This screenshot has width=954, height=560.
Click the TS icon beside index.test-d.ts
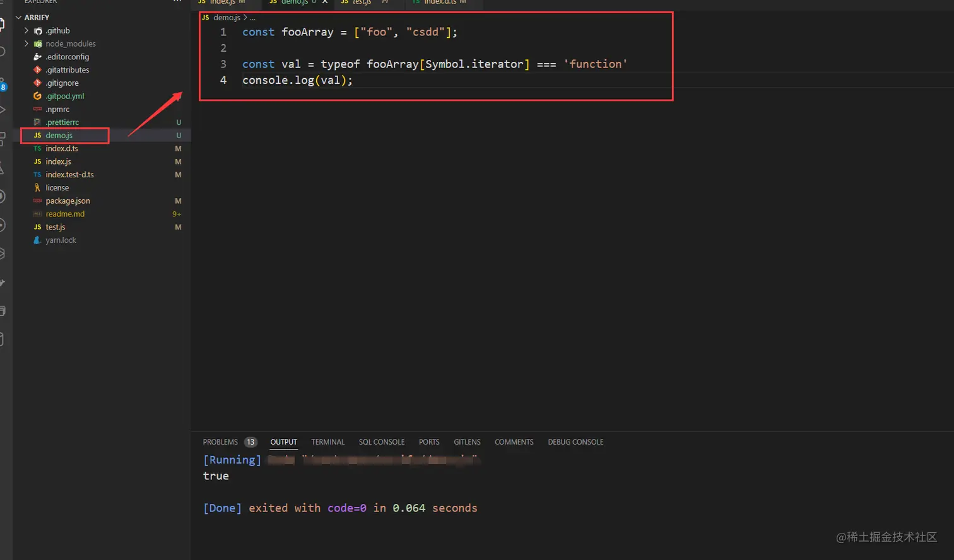(38, 175)
